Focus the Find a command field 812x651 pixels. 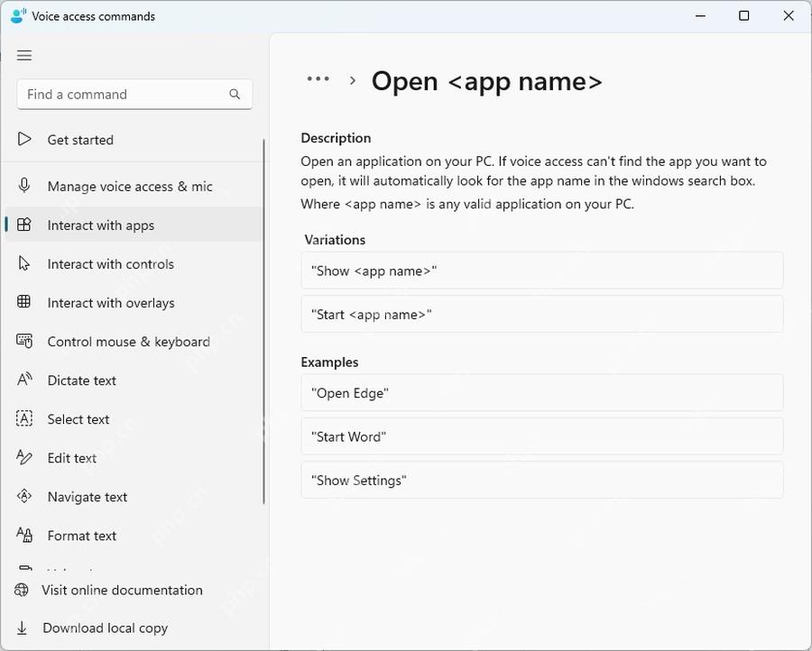tap(134, 94)
